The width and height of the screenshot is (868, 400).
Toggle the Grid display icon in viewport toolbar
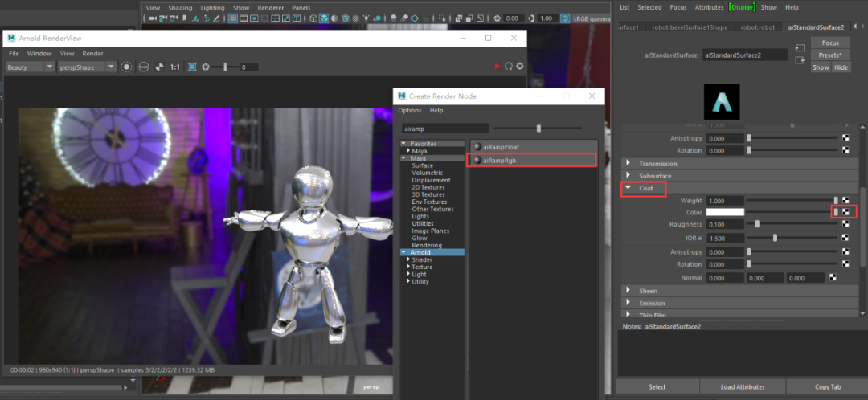233,18
